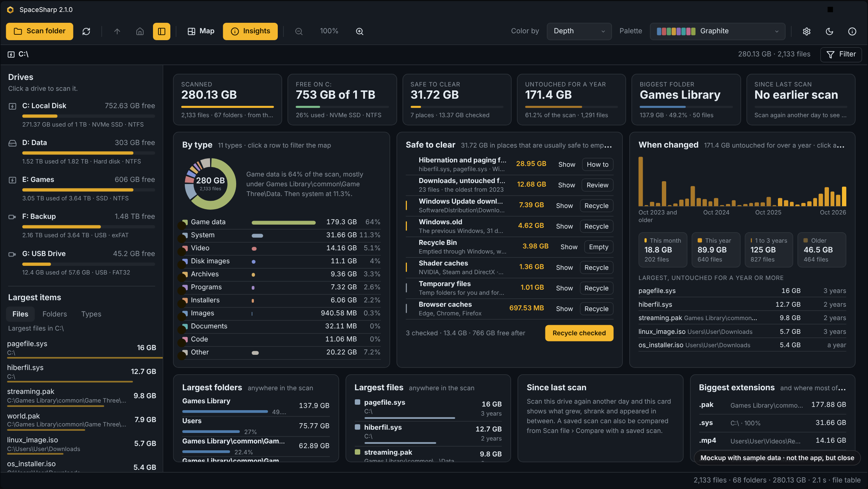
Task: Click the home icon in toolbar
Action: point(140,31)
